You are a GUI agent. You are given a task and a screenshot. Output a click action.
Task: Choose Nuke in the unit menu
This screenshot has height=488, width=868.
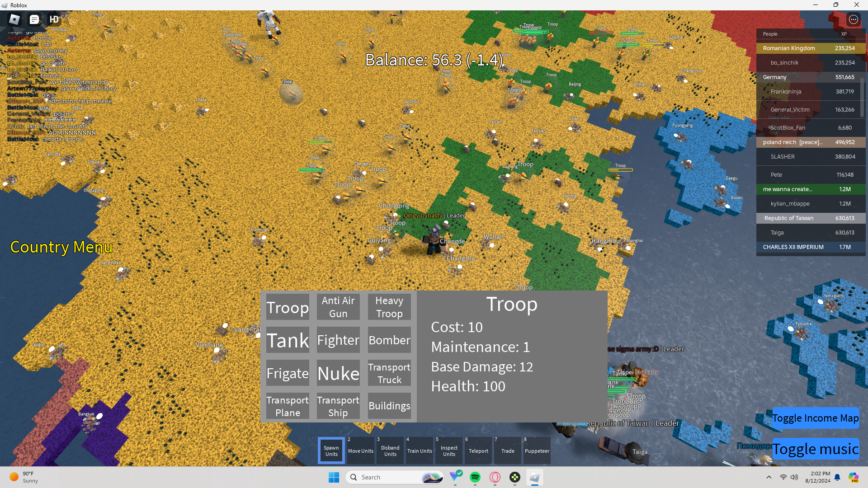pyautogui.click(x=338, y=373)
